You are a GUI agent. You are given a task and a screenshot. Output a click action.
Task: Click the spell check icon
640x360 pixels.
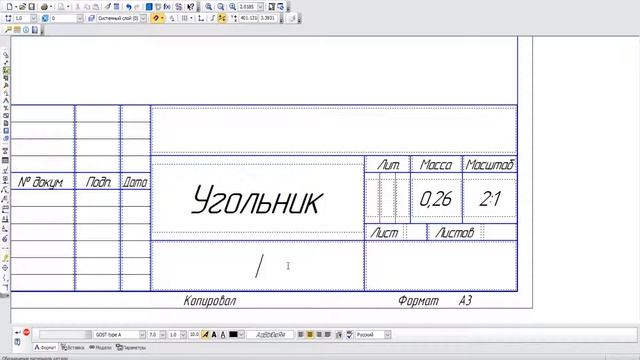click(350, 335)
